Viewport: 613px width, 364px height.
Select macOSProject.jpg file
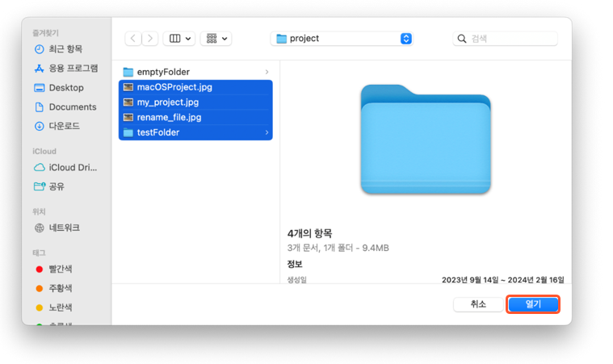(195, 87)
